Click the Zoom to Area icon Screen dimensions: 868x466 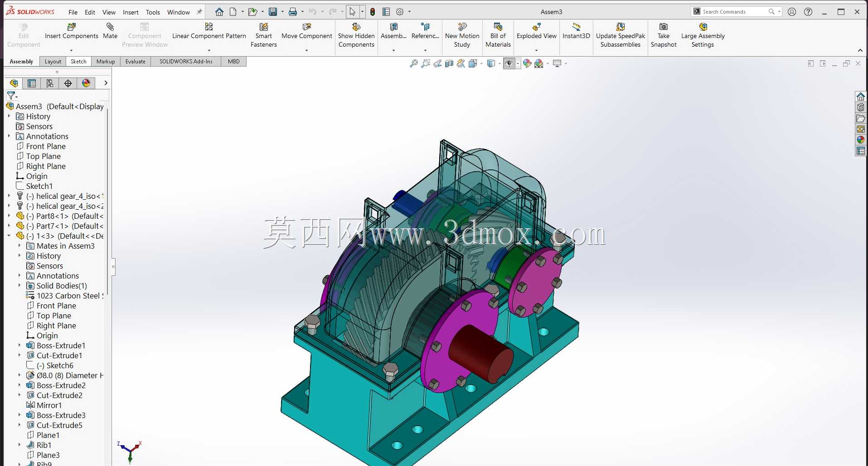tap(425, 63)
